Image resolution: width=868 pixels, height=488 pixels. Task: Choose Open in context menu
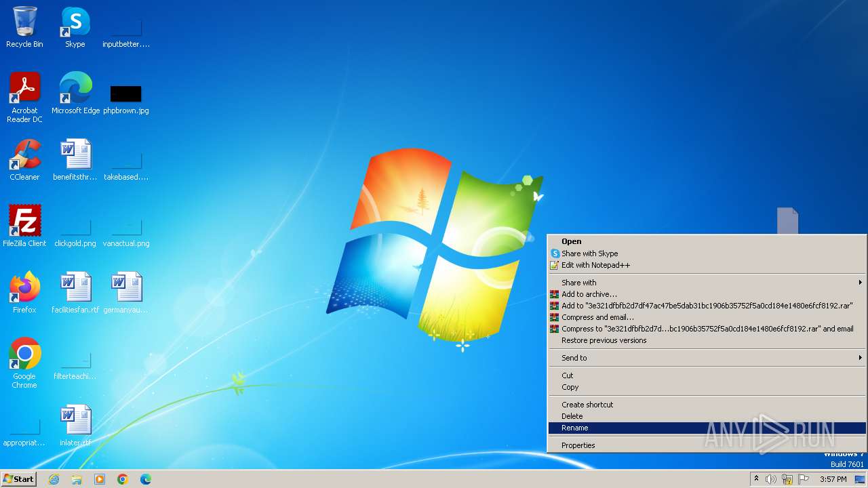pos(707,241)
